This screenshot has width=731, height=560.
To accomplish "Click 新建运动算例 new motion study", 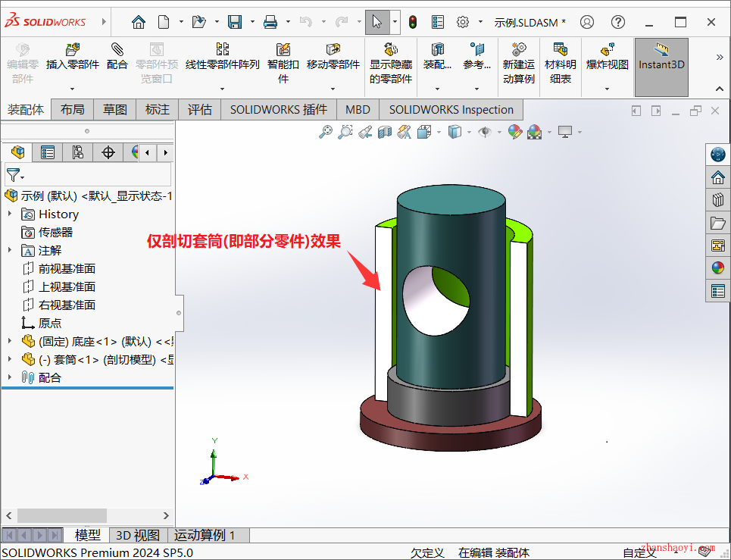I will click(518, 63).
